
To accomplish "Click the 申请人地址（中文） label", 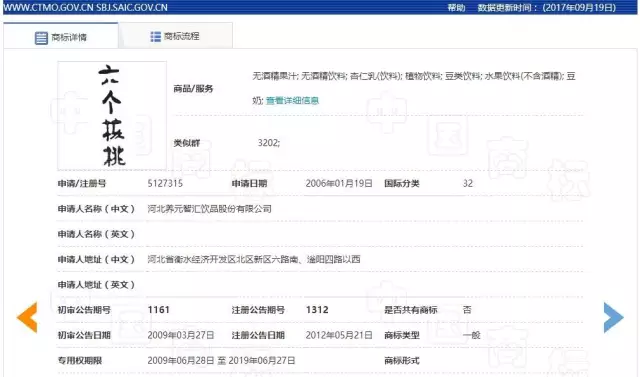I will (x=96, y=259).
